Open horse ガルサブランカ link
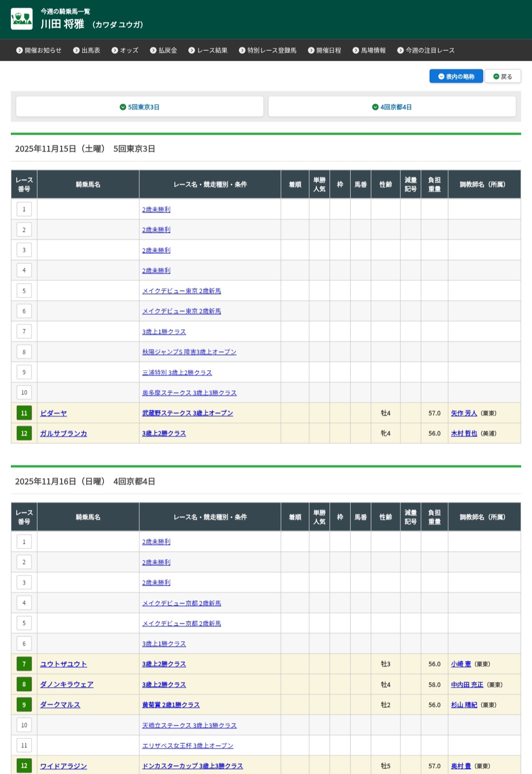This screenshot has height=774, width=532. (64, 433)
